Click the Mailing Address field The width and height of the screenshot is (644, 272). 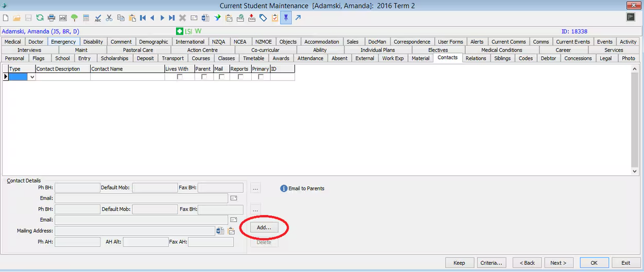tap(135, 231)
